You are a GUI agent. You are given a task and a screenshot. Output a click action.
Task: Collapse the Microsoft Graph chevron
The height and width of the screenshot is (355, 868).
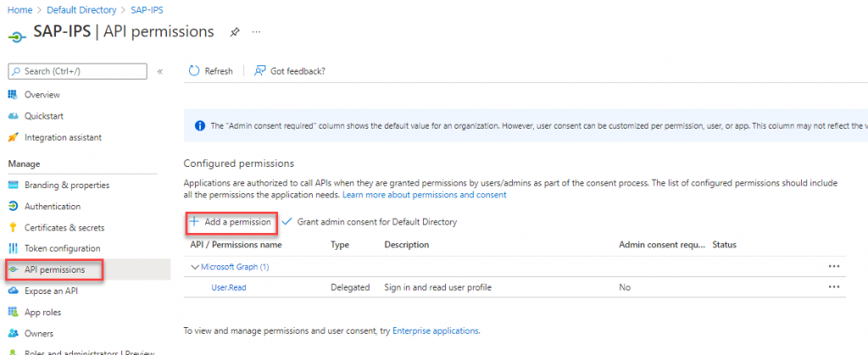point(194,267)
